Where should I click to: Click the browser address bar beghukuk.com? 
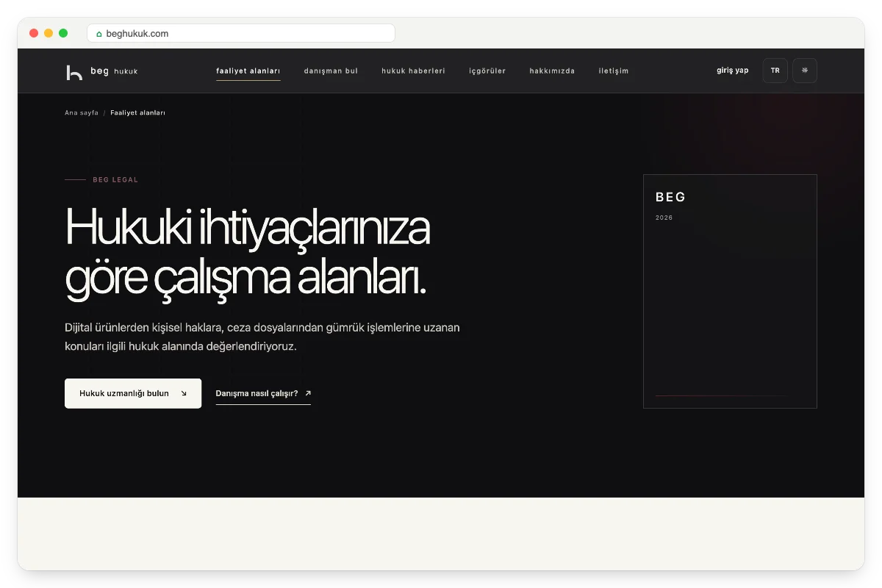pos(241,33)
